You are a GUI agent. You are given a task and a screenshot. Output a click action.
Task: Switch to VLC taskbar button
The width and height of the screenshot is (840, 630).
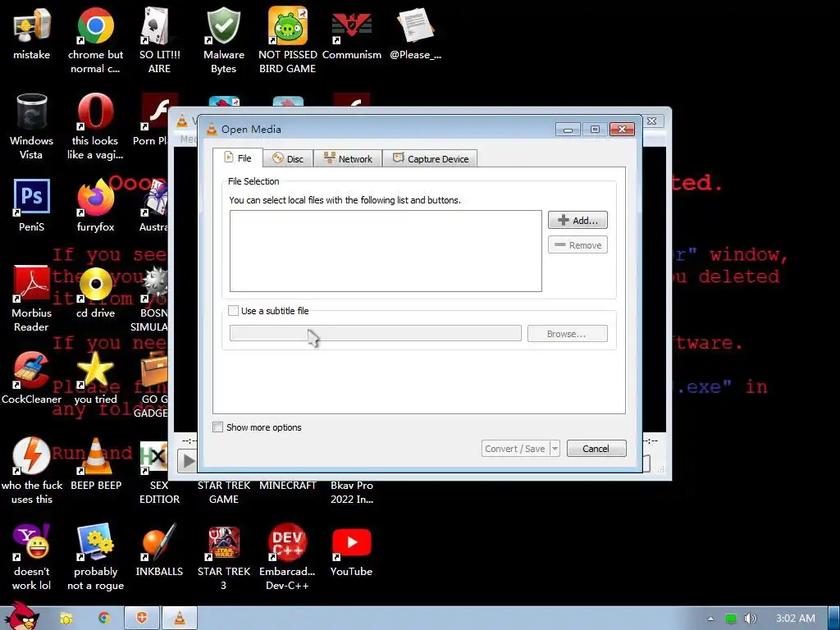coord(180,619)
